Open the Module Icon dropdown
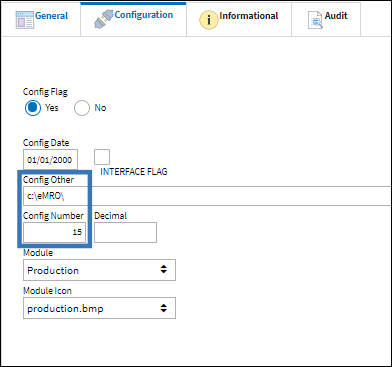Screen dimensions: 392x367 [99, 308]
